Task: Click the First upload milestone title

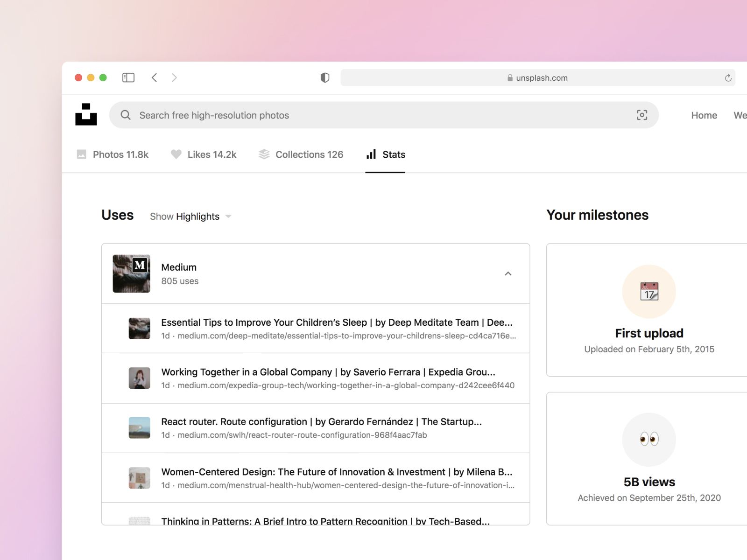Action: [649, 333]
